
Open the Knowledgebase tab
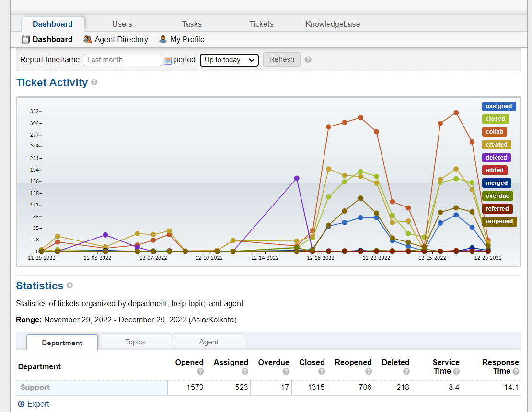(x=333, y=24)
